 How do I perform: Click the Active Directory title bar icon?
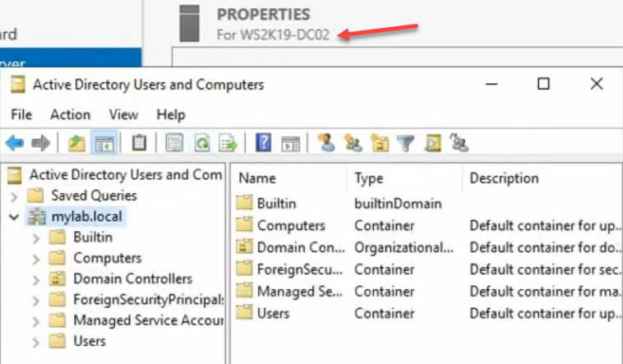[x=17, y=85]
